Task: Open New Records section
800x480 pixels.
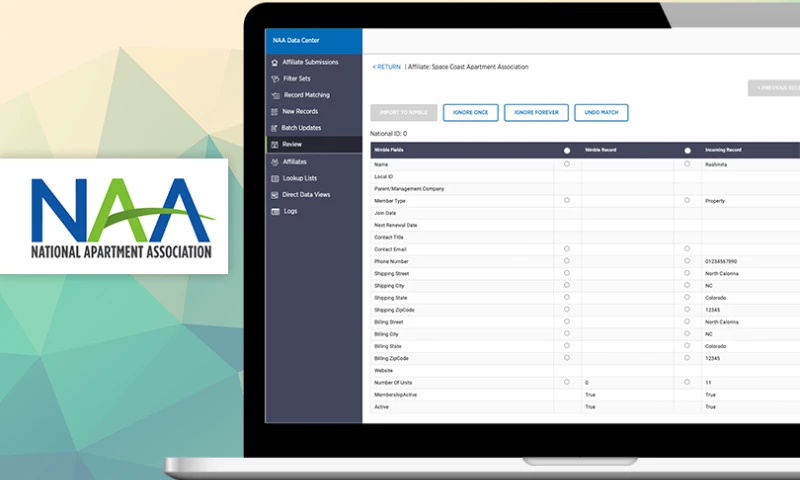Action: pos(300,111)
